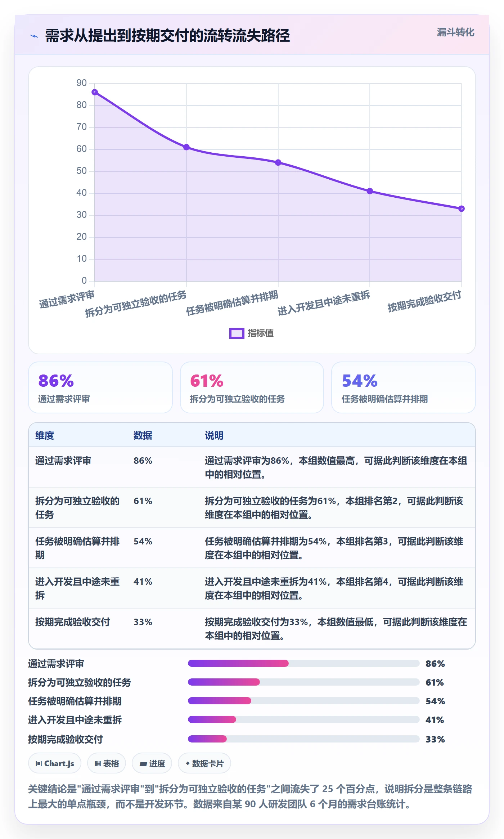Viewport: 504px width, 839px height.
Task: Click the 61 data point on chart
Action: 186,147
